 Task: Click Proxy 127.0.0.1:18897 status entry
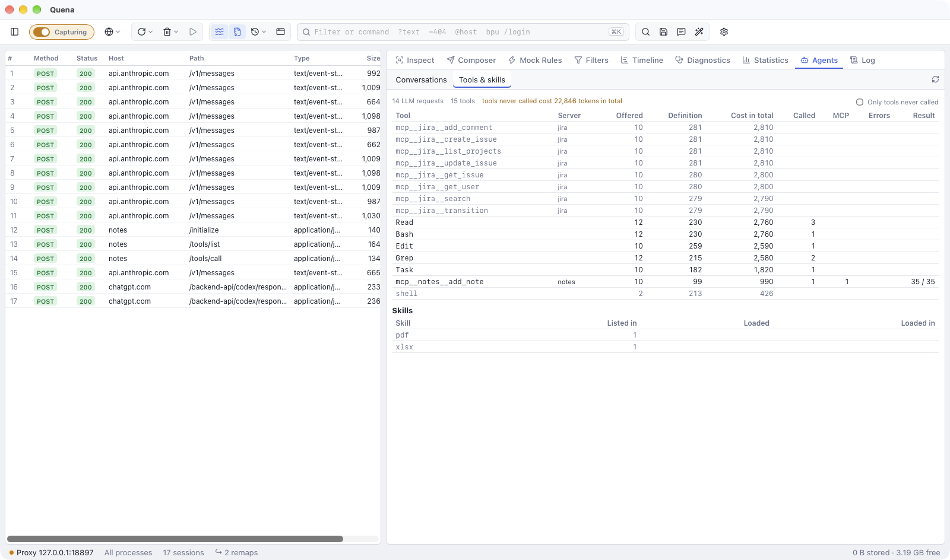(51, 552)
